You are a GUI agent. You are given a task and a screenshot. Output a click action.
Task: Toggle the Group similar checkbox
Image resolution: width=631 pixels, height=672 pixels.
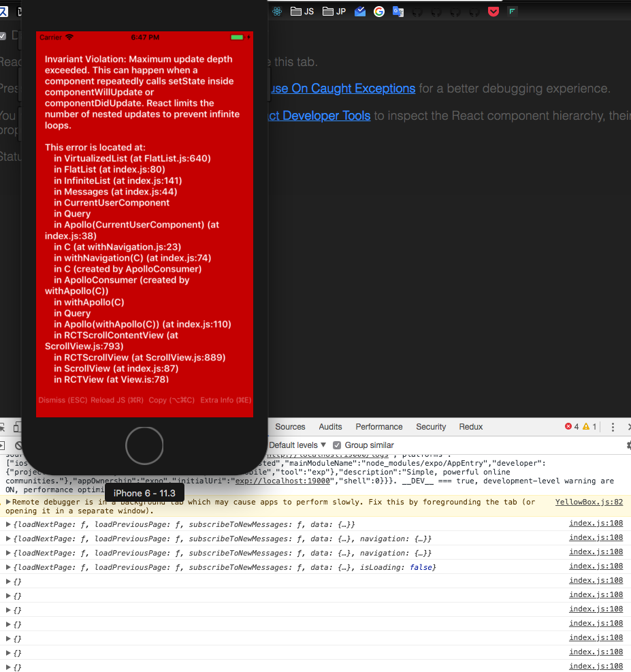click(337, 445)
